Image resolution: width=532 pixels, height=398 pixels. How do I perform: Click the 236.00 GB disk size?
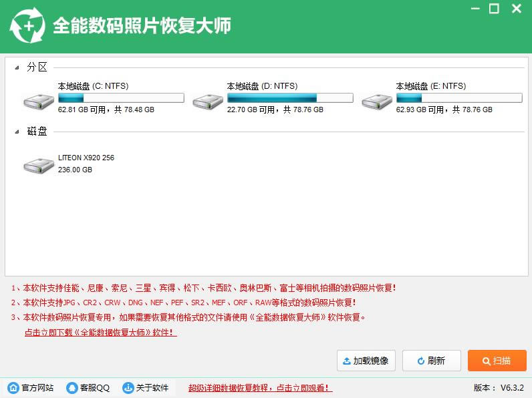(x=75, y=170)
